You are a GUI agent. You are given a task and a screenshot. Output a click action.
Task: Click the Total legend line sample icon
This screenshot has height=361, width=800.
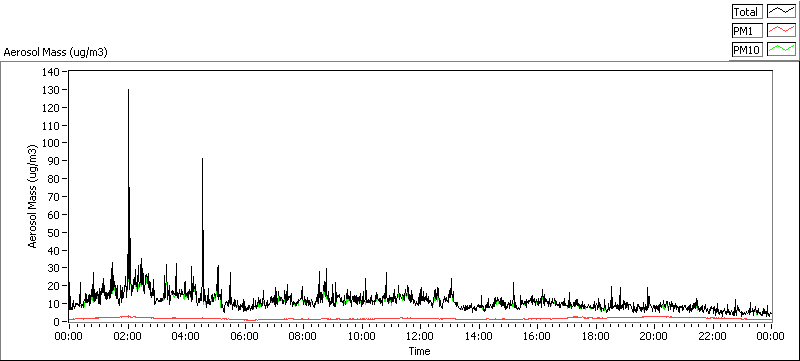(781, 12)
